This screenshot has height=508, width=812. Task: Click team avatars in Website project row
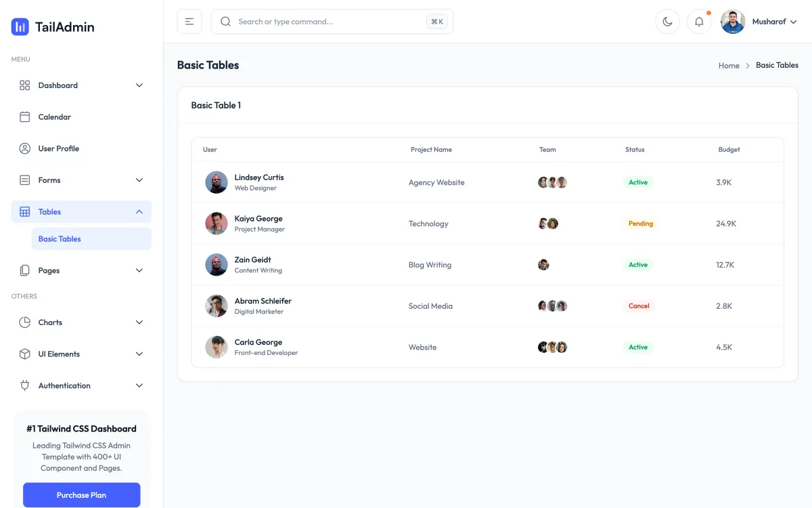tap(552, 347)
